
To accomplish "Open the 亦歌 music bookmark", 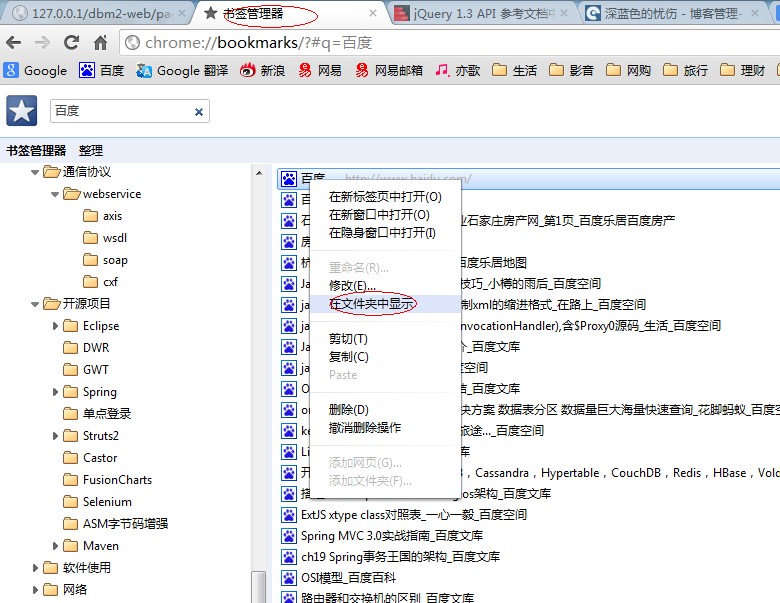I will point(457,70).
